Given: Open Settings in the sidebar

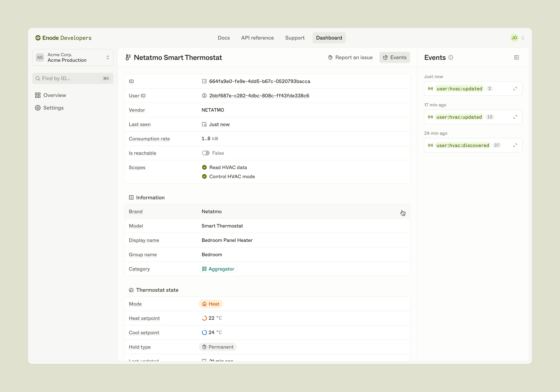Looking at the screenshot, I should coord(49,108).
